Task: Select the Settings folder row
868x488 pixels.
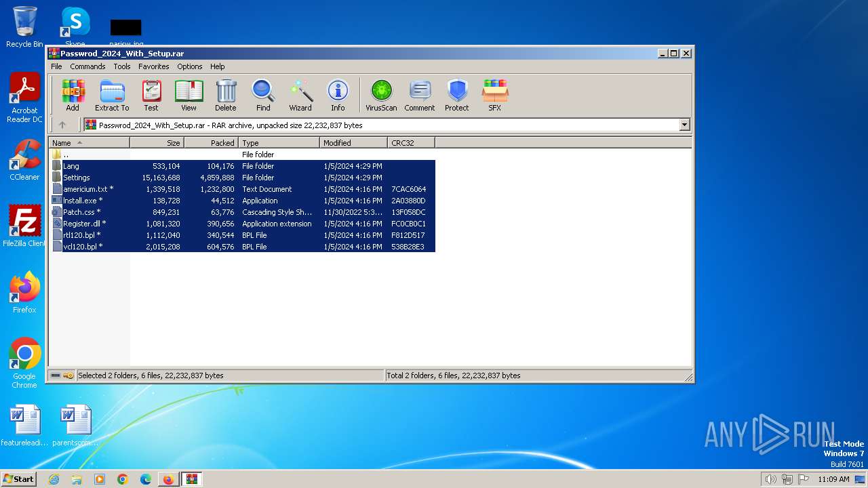Action: pos(242,178)
